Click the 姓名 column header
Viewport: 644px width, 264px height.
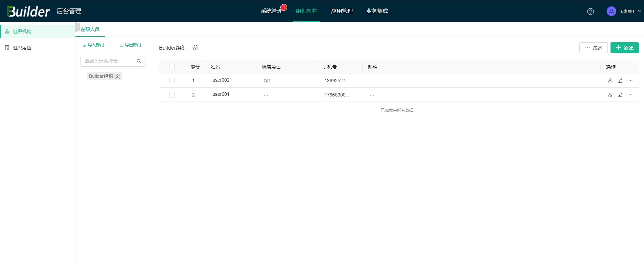click(x=215, y=67)
